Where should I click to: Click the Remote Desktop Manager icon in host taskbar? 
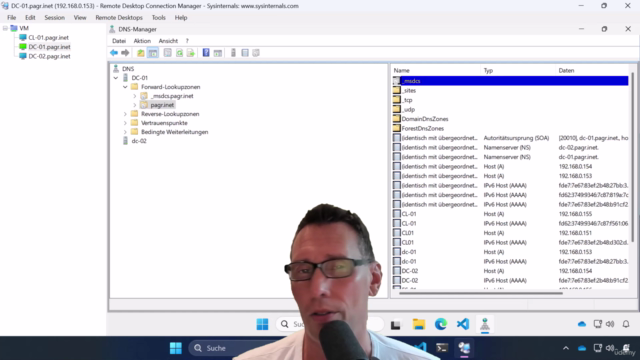click(x=464, y=348)
